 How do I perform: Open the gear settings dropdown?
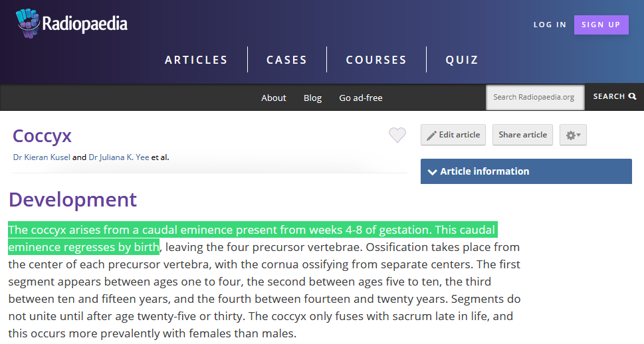pyautogui.click(x=573, y=135)
